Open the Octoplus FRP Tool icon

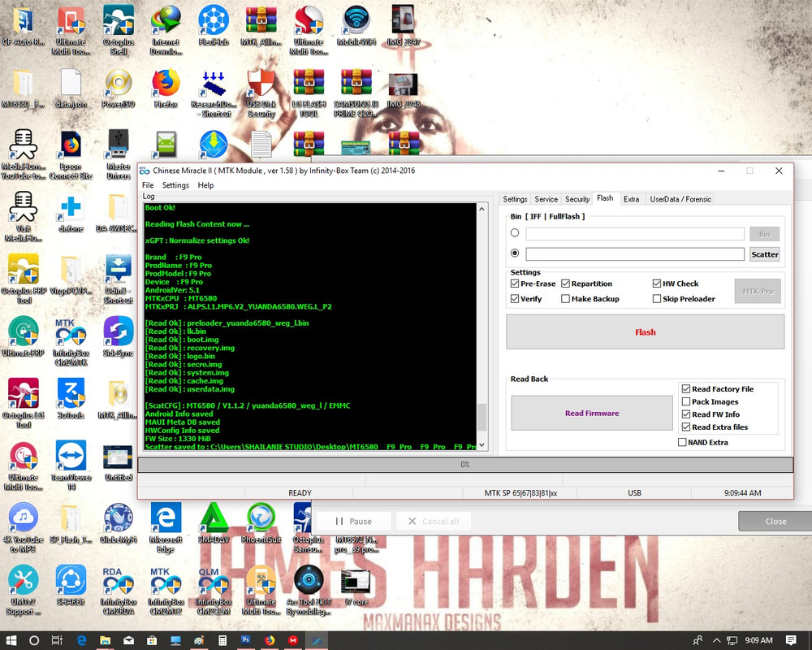[24, 279]
